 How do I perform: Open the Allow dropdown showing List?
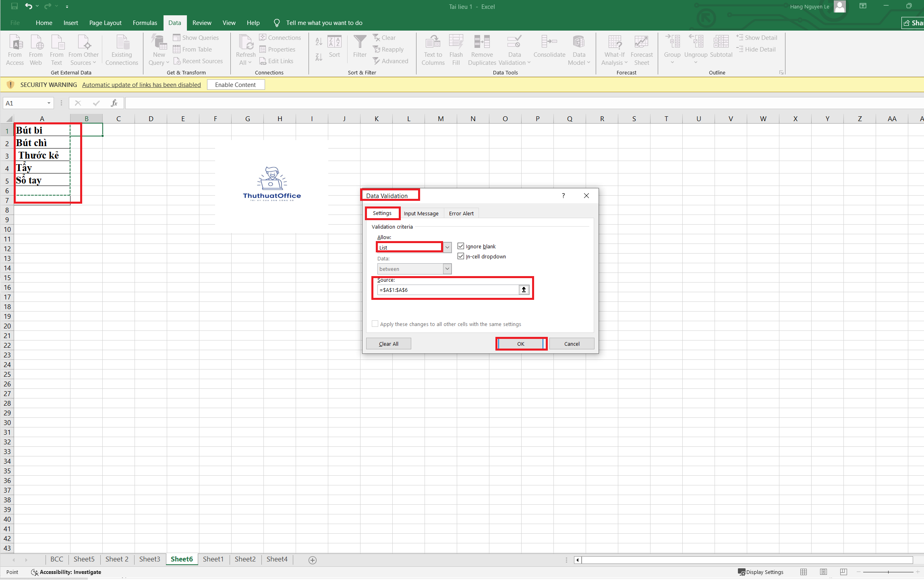tap(447, 247)
